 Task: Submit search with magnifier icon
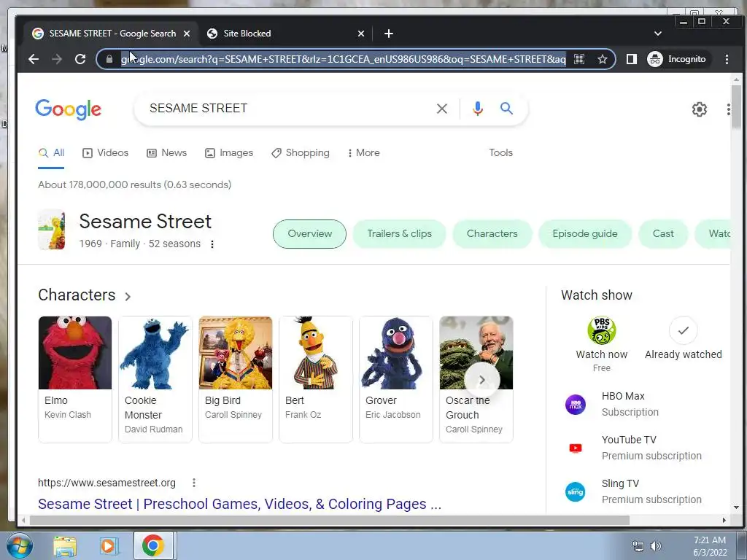pyautogui.click(x=506, y=109)
